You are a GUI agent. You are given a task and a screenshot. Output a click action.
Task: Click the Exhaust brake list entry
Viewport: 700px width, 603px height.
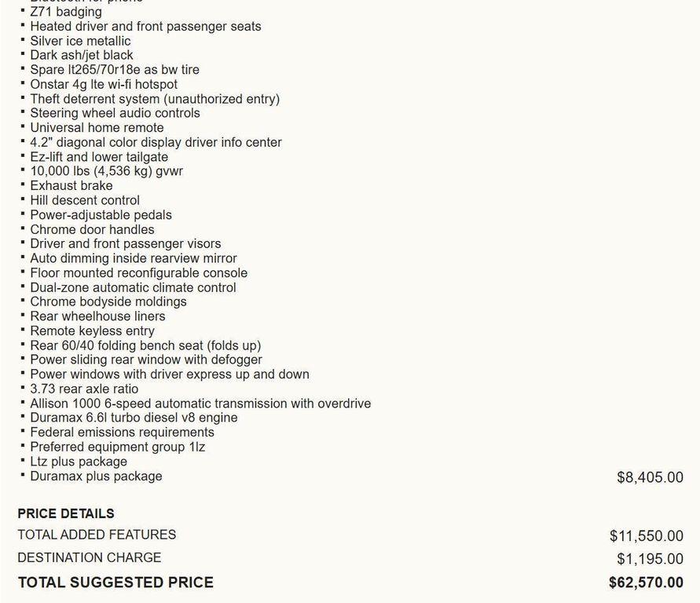pyautogui.click(x=71, y=185)
